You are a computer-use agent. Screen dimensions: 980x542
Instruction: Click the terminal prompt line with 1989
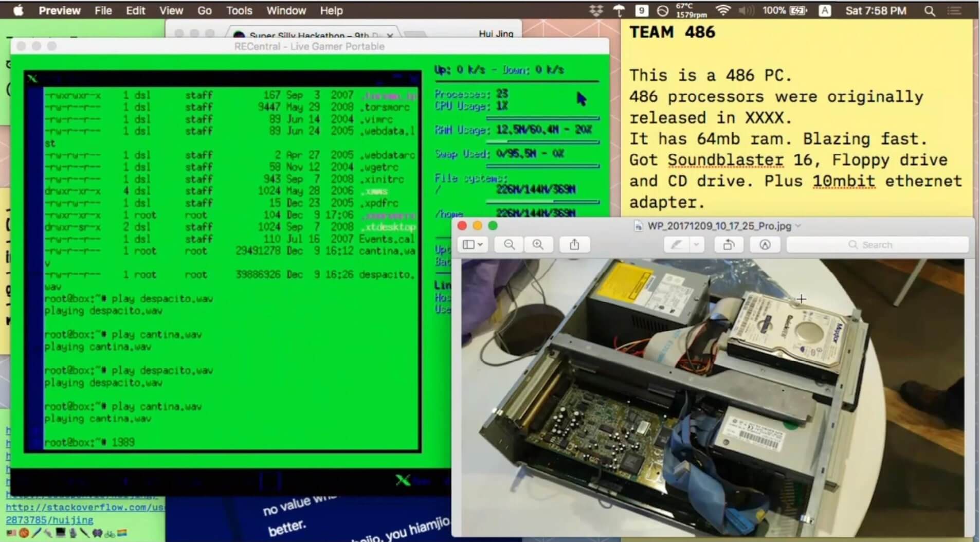point(89,442)
